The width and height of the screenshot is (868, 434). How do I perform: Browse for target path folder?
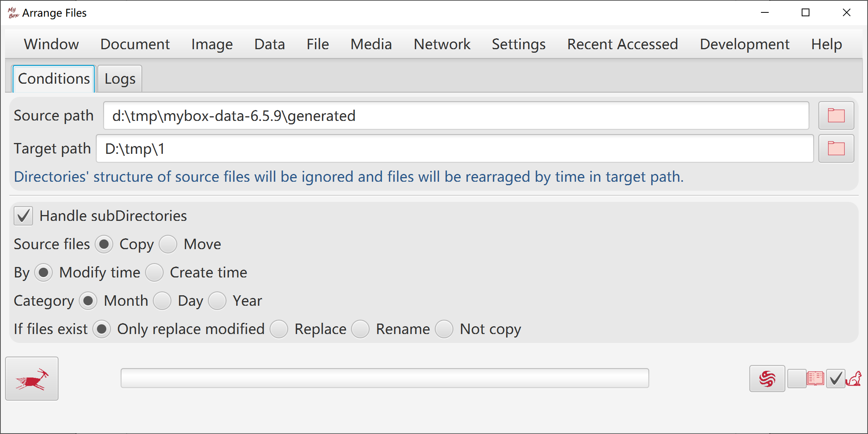pyautogui.click(x=836, y=148)
